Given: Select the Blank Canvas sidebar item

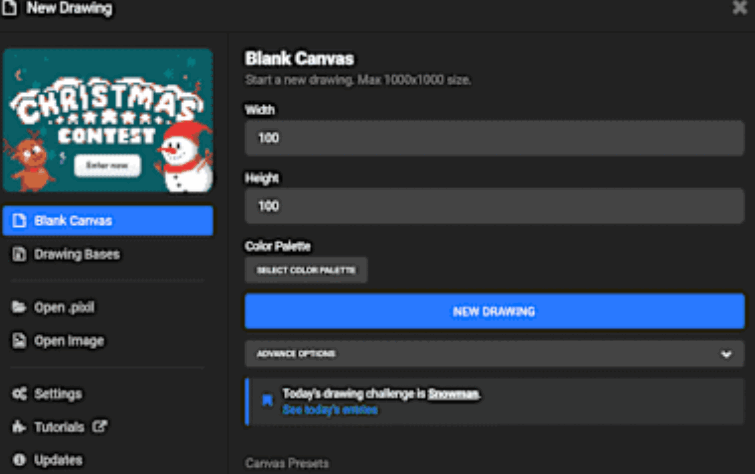Looking at the screenshot, I should tap(108, 221).
